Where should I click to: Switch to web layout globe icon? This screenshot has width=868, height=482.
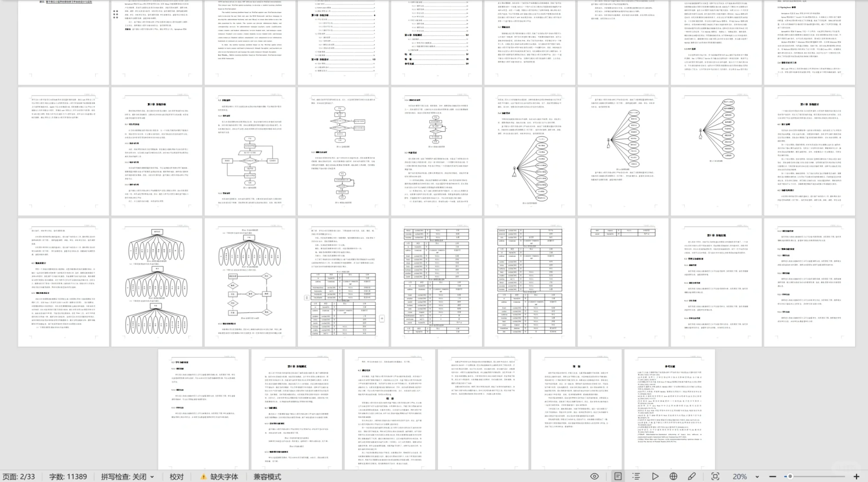[x=673, y=476]
